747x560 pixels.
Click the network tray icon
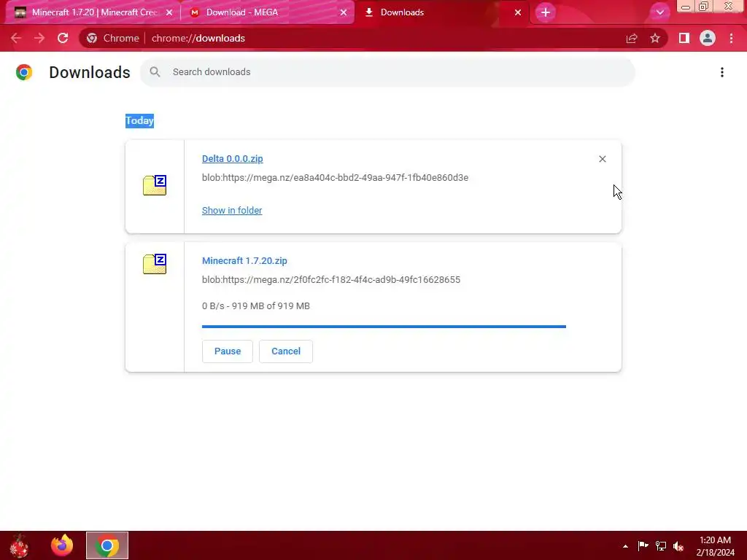661,545
